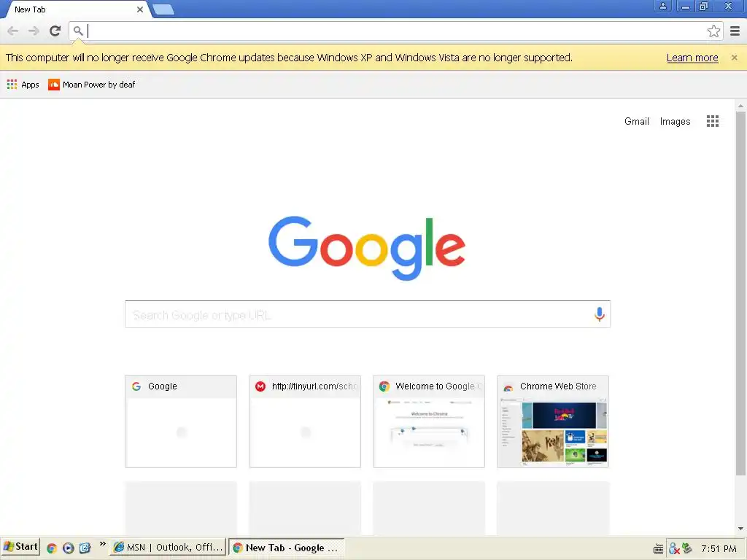
Task: Launch Windows Media Player from quick launch
Action: point(68,548)
